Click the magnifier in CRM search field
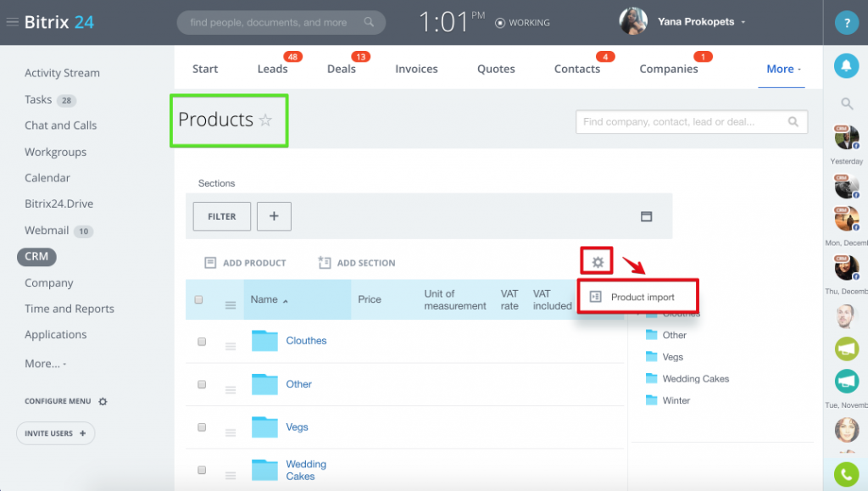The height and width of the screenshot is (491, 868). pos(793,122)
